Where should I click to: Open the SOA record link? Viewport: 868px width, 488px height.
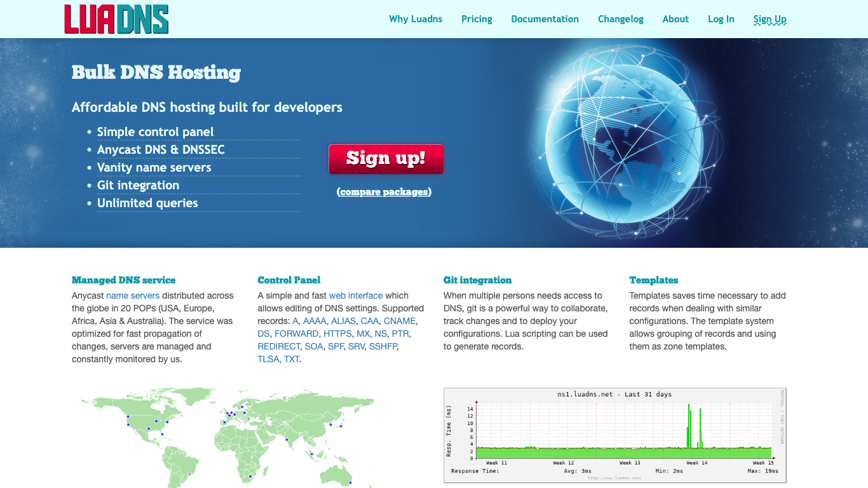coord(314,346)
